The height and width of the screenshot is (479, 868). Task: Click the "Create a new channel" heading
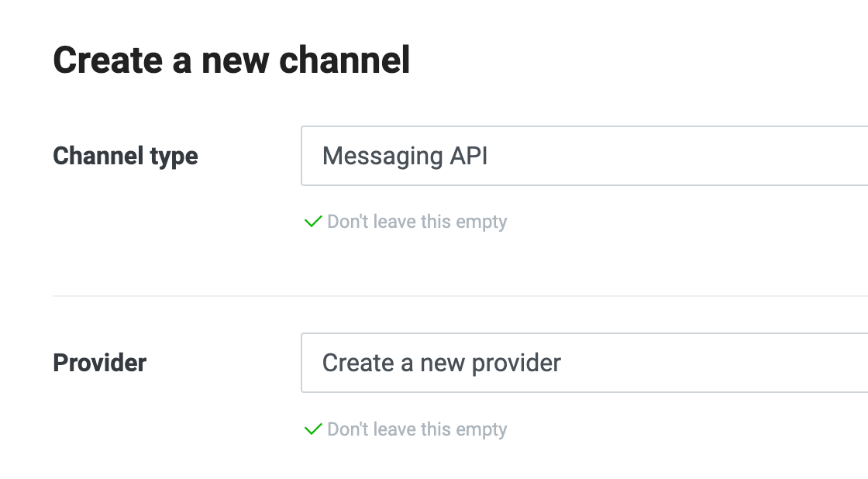231,60
